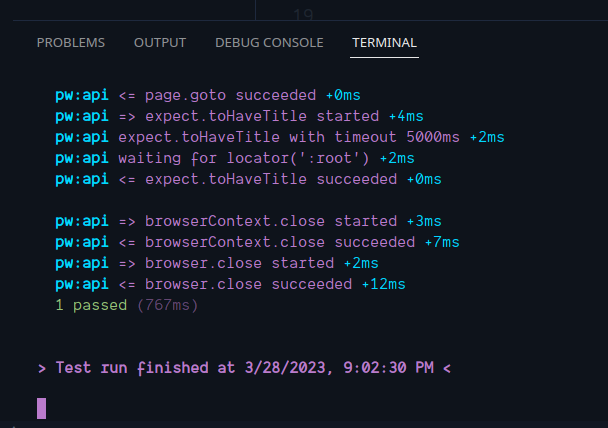Click the TERMINAL tab

384,43
